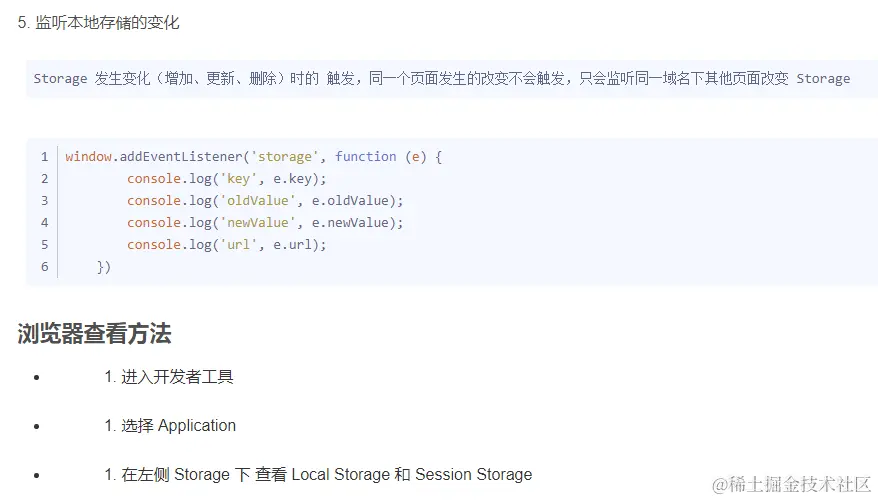Click the closing '})' code line
This screenshot has height=501, width=878.
(x=103, y=267)
